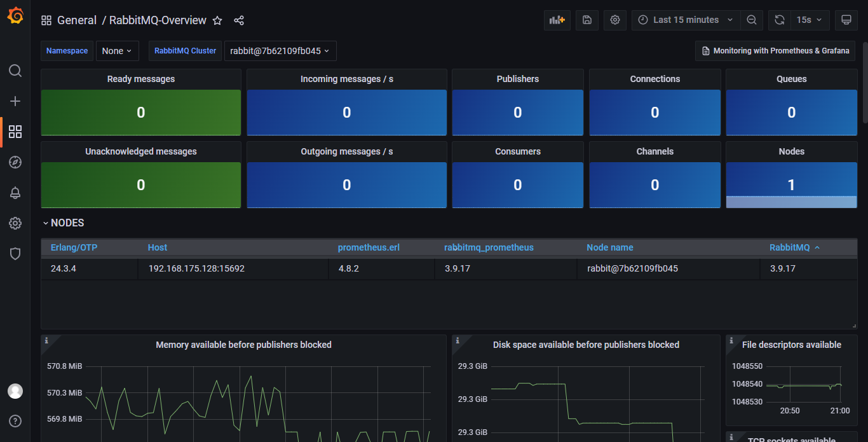Open the Explore compass icon
Viewport: 868px width, 442px height.
pyautogui.click(x=15, y=162)
